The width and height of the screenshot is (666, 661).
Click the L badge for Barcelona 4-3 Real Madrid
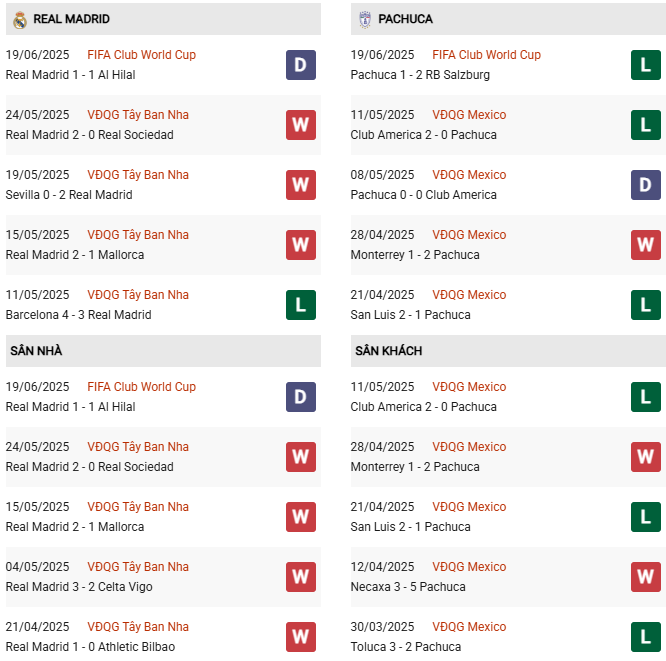tap(301, 305)
